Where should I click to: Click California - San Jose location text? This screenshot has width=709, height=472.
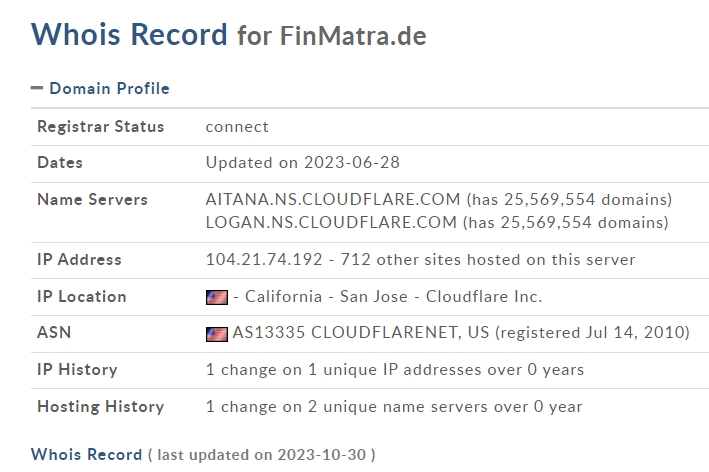pyautogui.click(x=326, y=297)
